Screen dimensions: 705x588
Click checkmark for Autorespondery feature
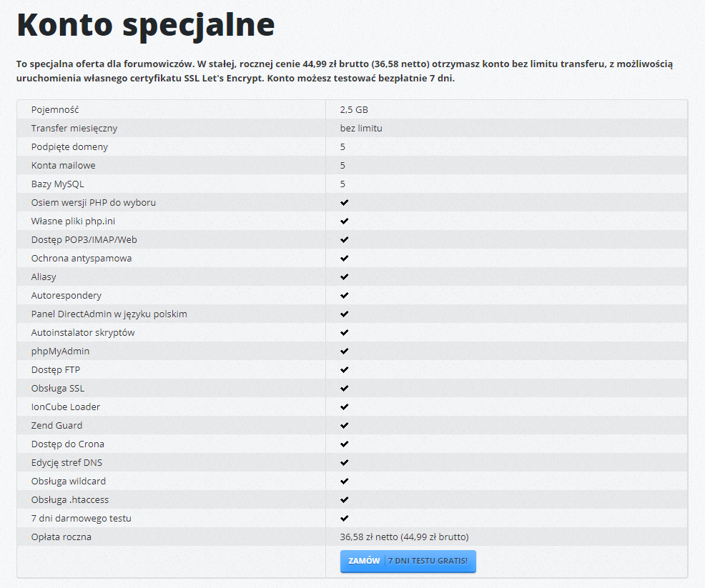(x=344, y=295)
